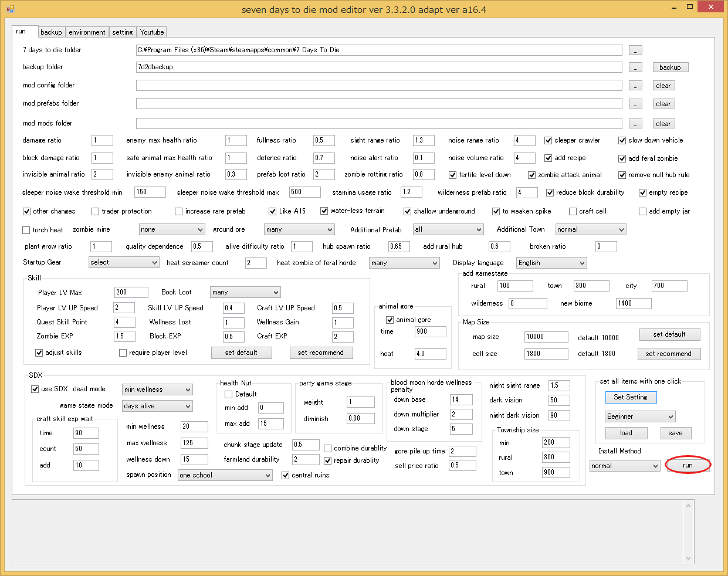This screenshot has width=728, height=576.
Task: Click Skill set default button
Action: click(241, 353)
